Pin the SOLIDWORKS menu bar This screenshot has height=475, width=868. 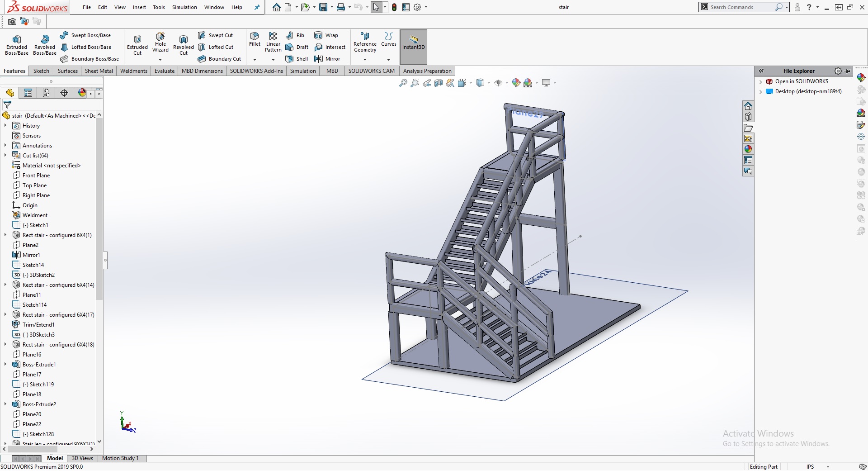coord(257,7)
